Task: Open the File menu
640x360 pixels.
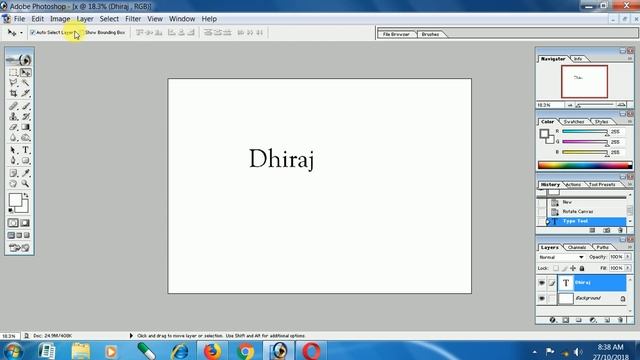Action: click(19, 19)
